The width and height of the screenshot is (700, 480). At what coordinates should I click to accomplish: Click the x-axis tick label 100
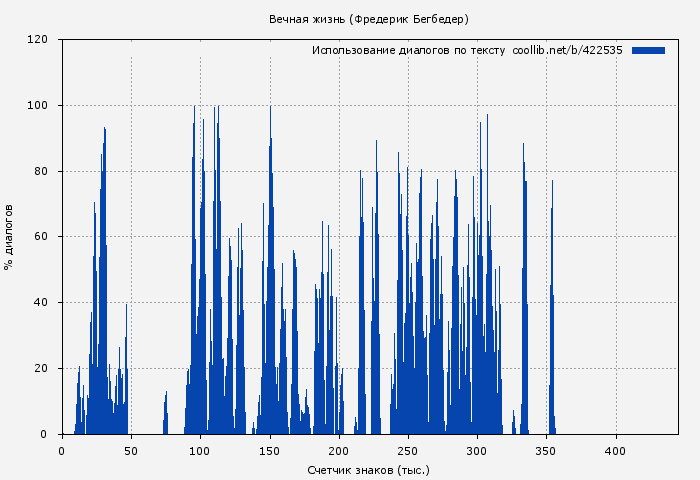tap(200, 451)
